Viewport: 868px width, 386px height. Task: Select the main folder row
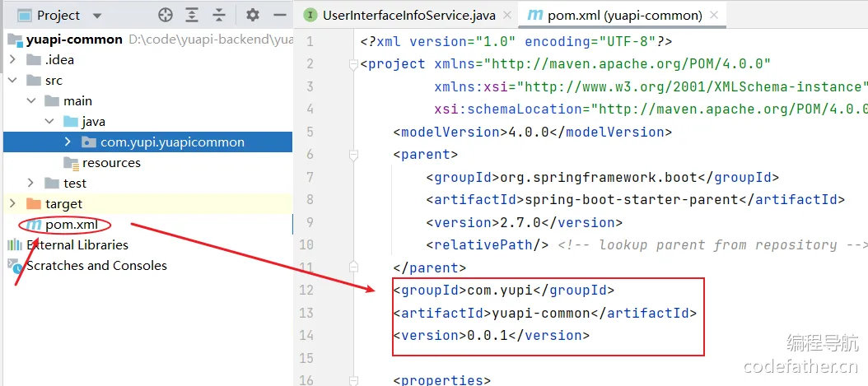147,100
